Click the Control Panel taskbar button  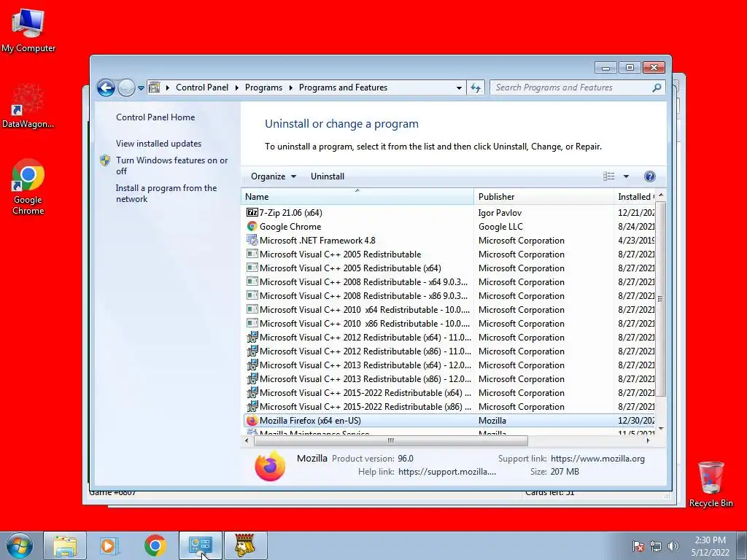tap(201, 545)
